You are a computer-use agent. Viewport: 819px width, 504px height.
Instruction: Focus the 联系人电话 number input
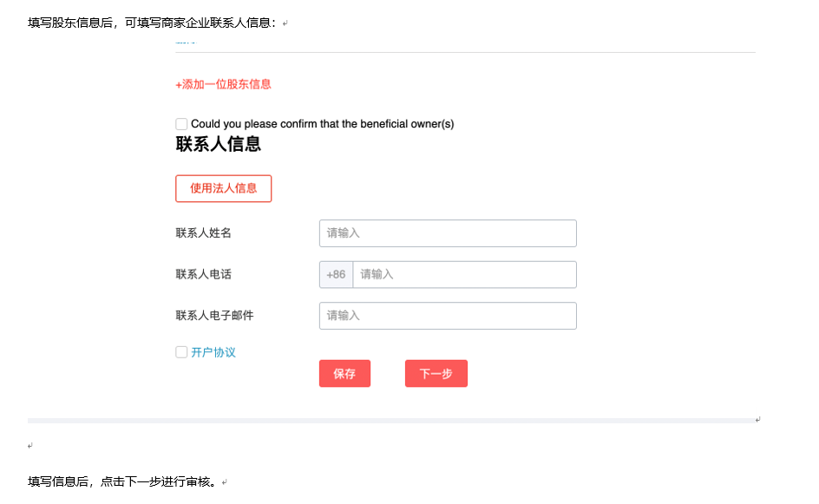point(464,274)
